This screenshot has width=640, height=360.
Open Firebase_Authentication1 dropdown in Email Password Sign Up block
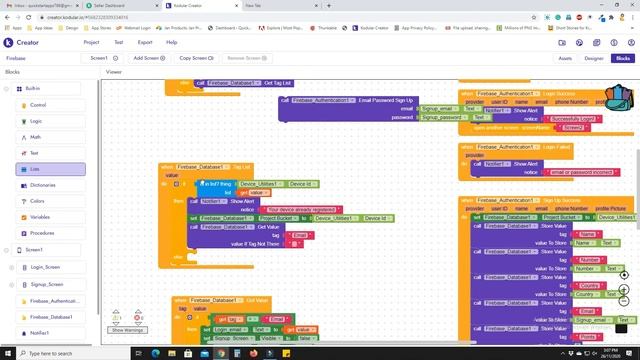(324, 100)
